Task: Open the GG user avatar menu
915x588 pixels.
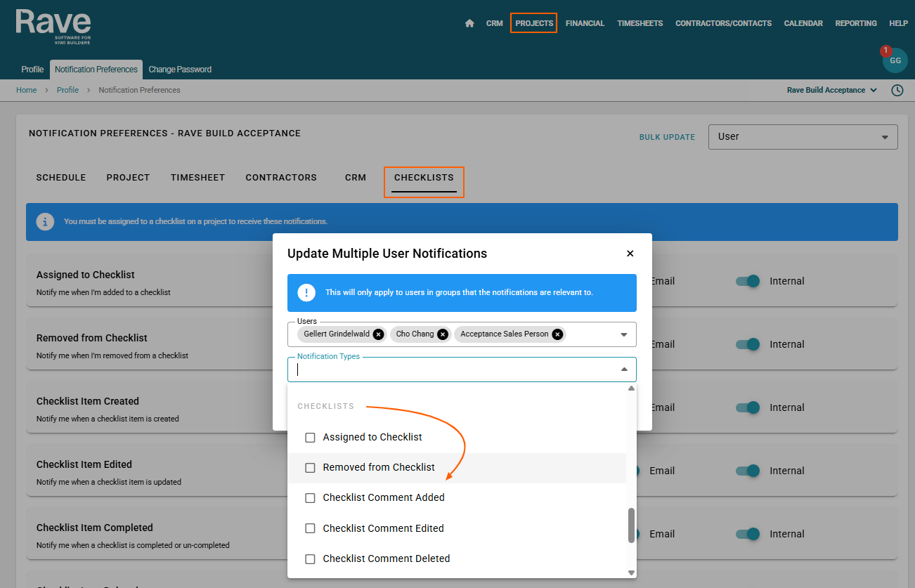Action: pyautogui.click(x=895, y=60)
